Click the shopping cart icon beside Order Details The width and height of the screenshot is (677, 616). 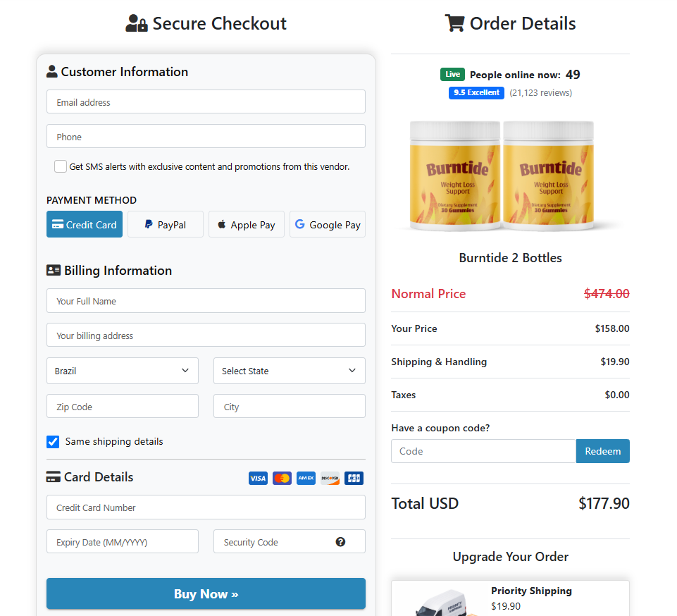tap(454, 23)
